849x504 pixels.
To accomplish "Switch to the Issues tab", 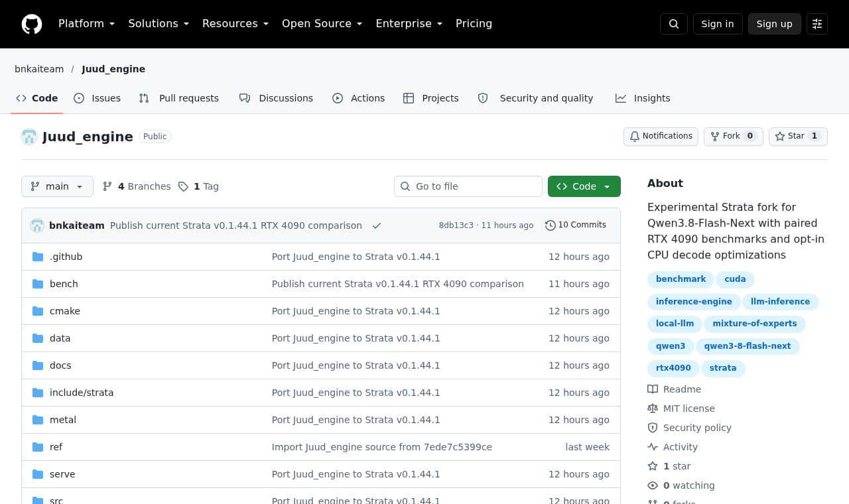I will pyautogui.click(x=98, y=98).
